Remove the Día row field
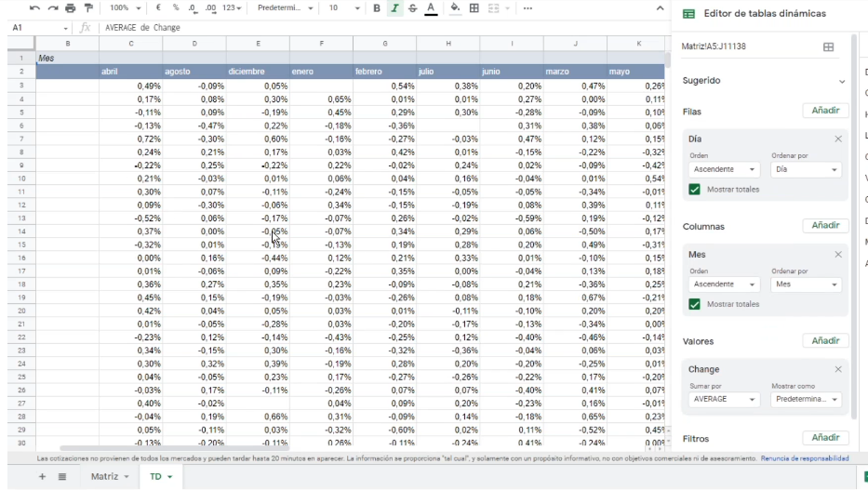 click(838, 139)
